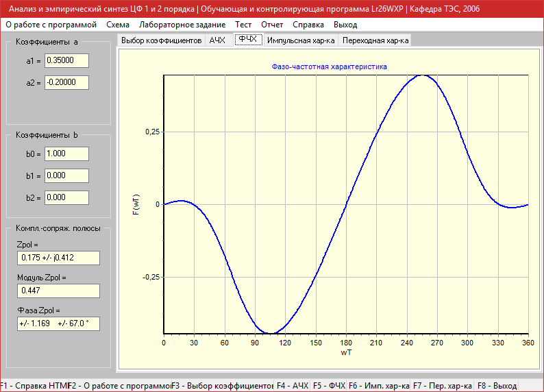The image size is (544, 392).
Task: Click the y-axis tick label -0,25
Action: click(151, 277)
